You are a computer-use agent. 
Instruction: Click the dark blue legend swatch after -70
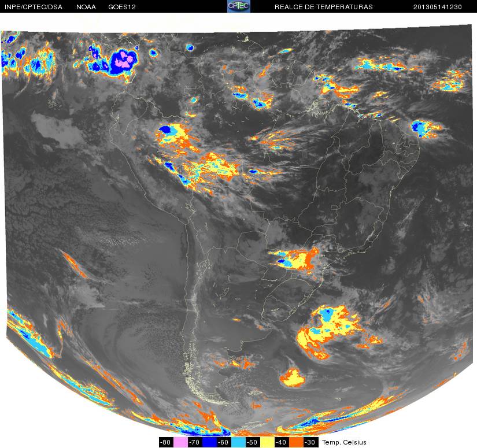pos(209,442)
